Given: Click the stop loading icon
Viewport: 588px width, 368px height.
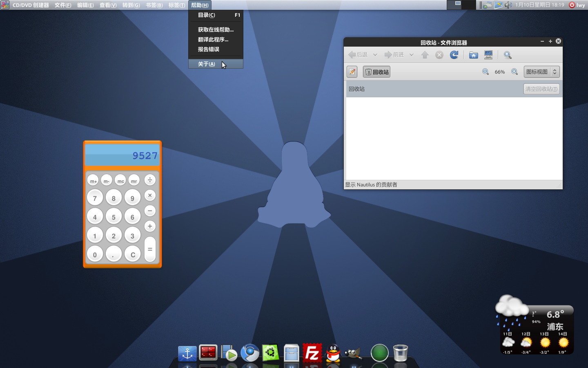Looking at the screenshot, I should pos(439,55).
